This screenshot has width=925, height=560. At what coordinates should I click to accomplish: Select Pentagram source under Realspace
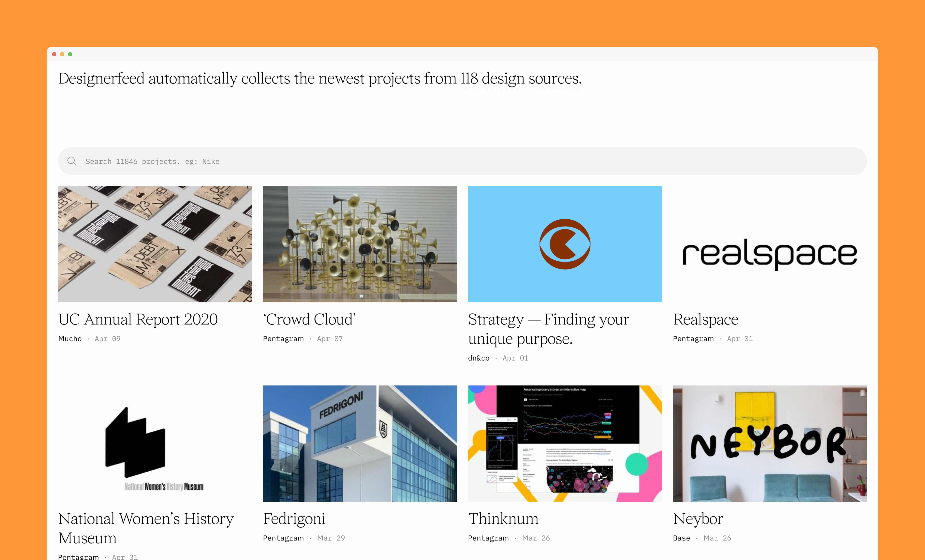click(693, 339)
